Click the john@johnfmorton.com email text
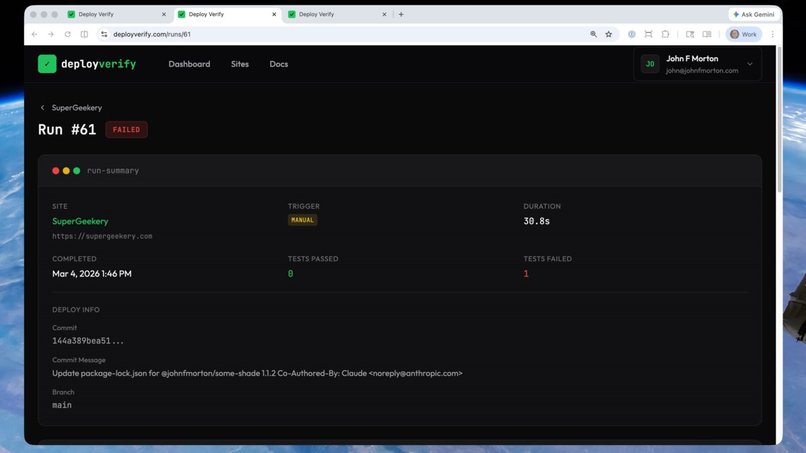 tap(702, 71)
